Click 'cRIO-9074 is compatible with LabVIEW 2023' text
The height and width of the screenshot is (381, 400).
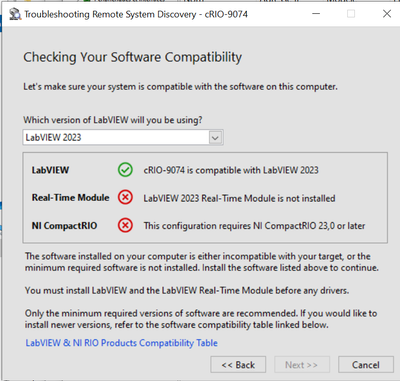click(x=231, y=170)
